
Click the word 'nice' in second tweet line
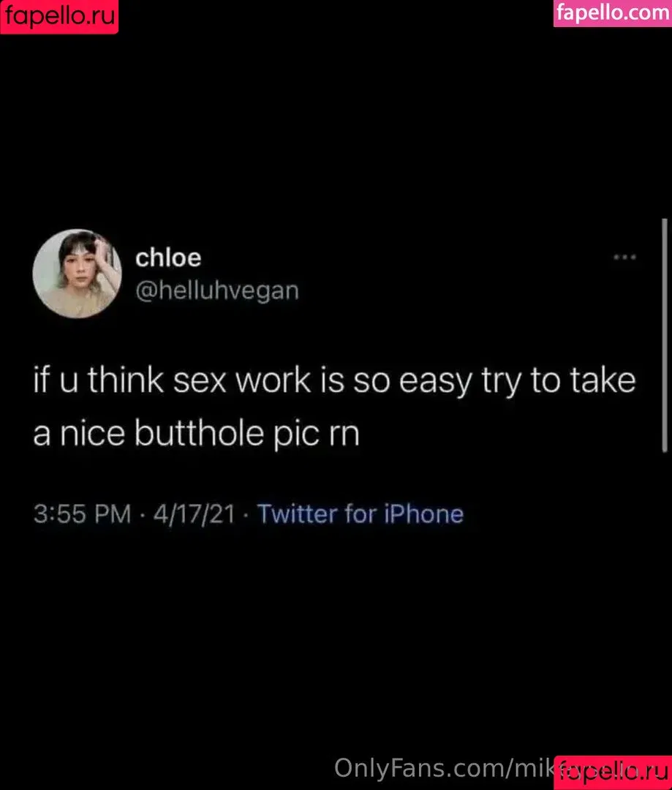[92, 434]
